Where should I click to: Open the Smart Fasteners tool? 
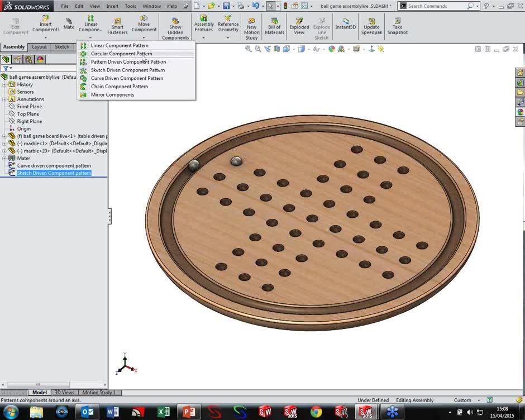(117, 23)
